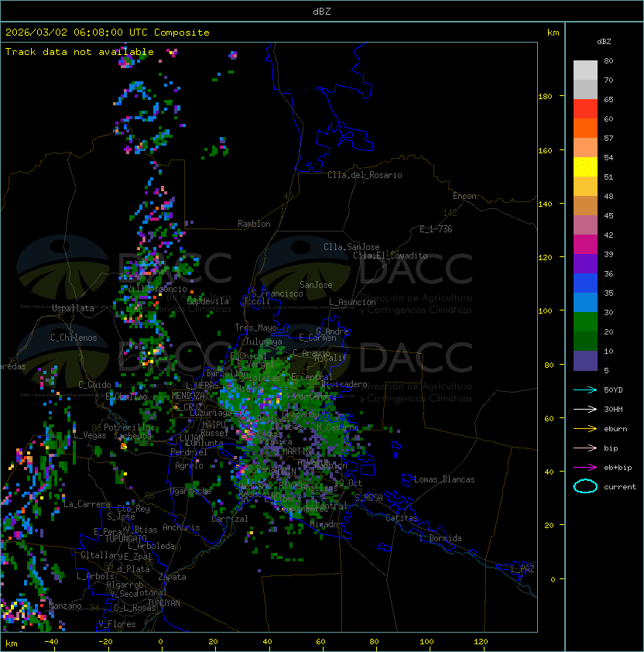The image size is (644, 652).
Task: Click the 'dBZ' heading above the color scale
Action: 604,42
